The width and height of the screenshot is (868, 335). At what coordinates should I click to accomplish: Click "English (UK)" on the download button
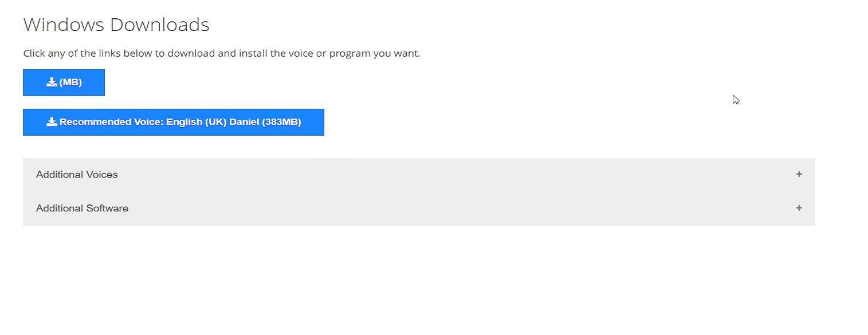197,122
